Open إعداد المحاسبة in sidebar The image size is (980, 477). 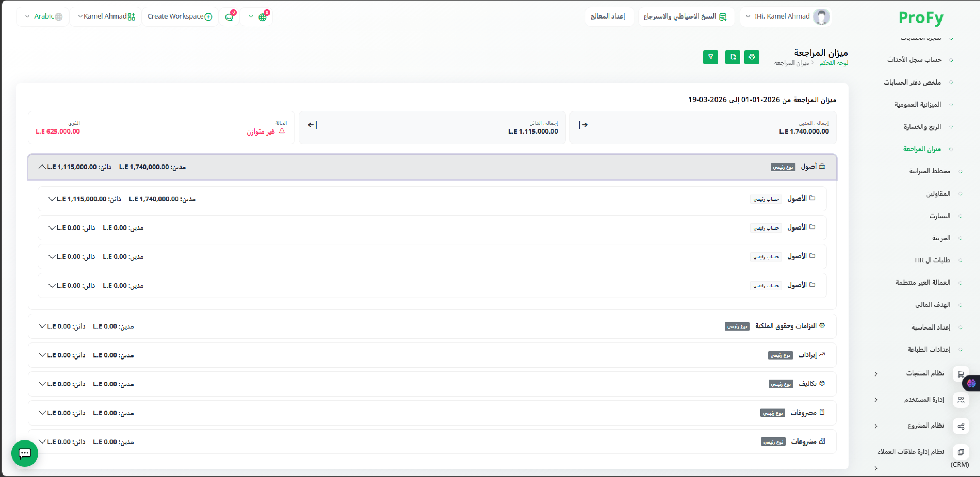(931, 327)
